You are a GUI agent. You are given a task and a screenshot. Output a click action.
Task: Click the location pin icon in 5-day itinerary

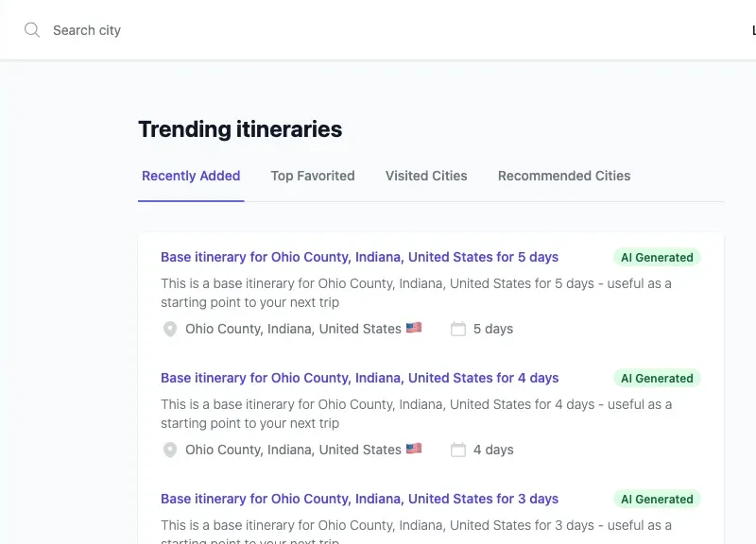point(170,329)
